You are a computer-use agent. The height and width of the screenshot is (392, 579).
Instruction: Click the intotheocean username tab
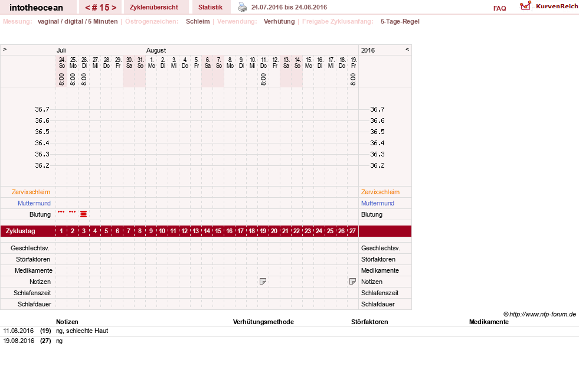tap(36, 8)
